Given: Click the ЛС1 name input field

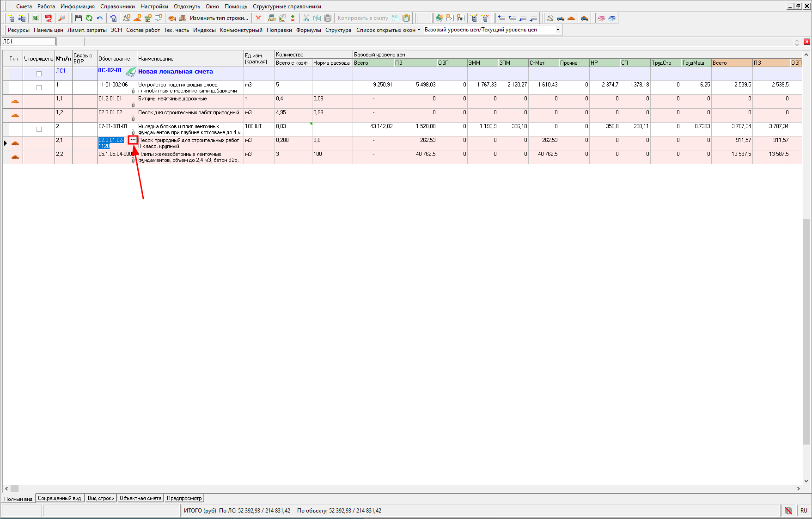Looking at the screenshot, I should [29, 42].
